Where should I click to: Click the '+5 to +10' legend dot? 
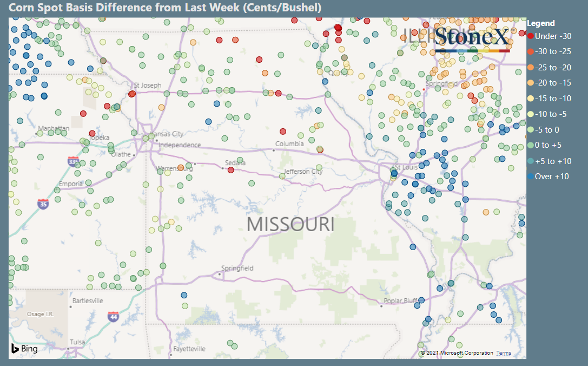tap(530, 161)
